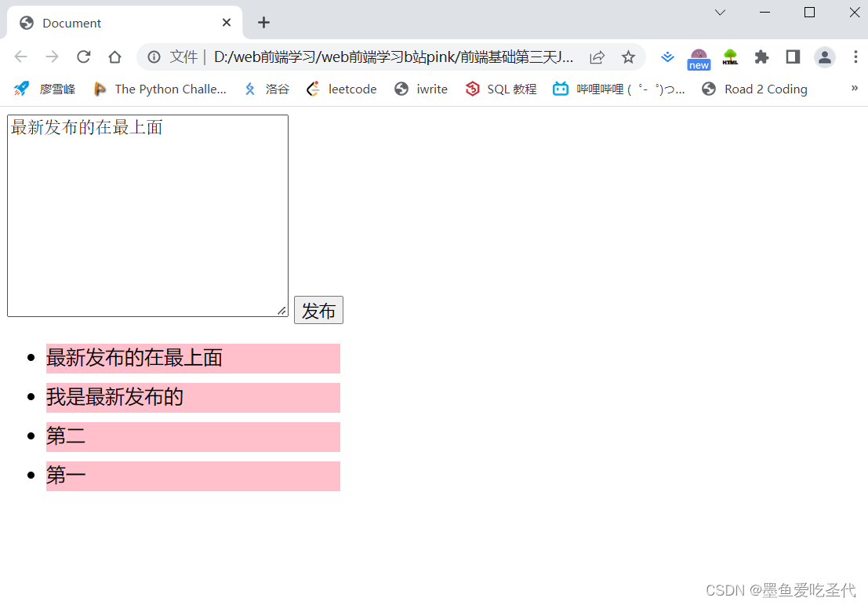Bookmark this page with the star
868x605 pixels.
[628, 56]
